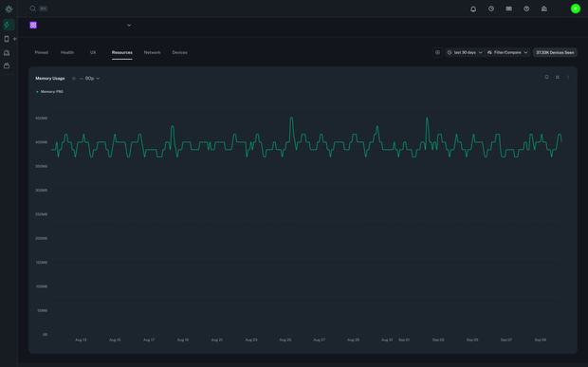Image resolution: width=588 pixels, height=367 pixels.
Task: Click the 250MB y-axis label
Action: (x=41, y=214)
